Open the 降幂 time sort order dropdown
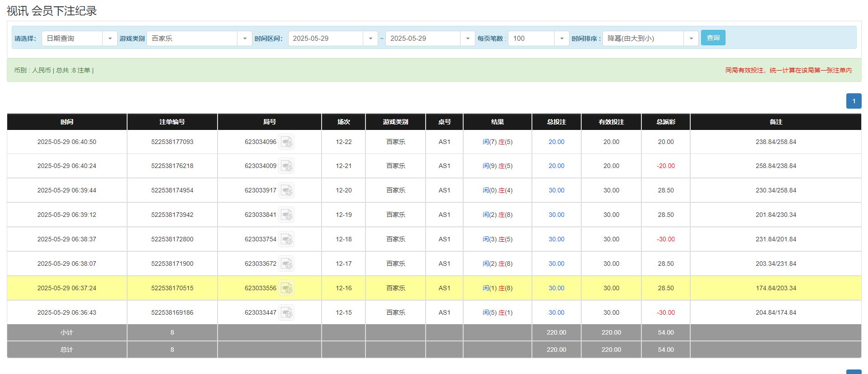This screenshot has width=868, height=374. 691,38
